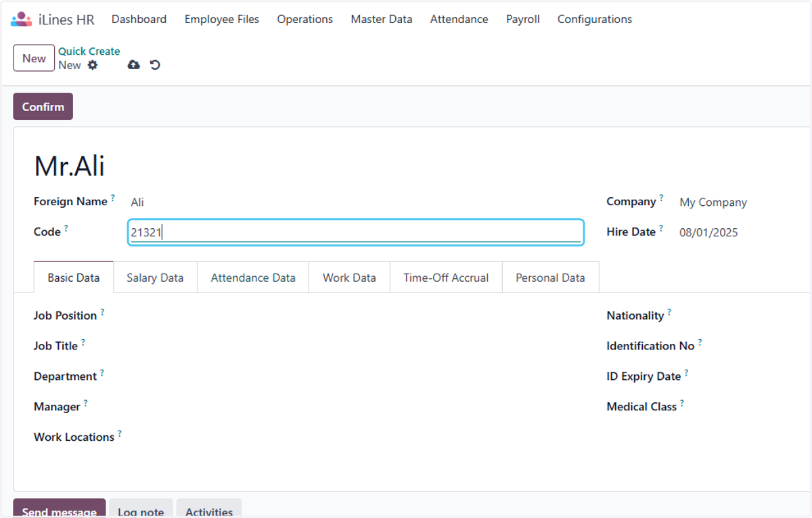Switch to the Personal Data tab
Screen dimensions: 812x518
pyautogui.click(x=550, y=278)
